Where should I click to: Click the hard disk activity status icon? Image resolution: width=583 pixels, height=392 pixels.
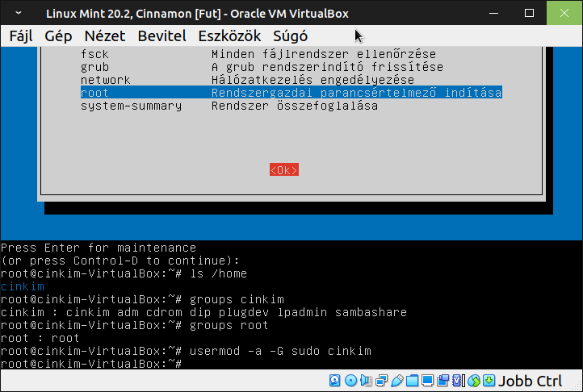click(x=334, y=381)
